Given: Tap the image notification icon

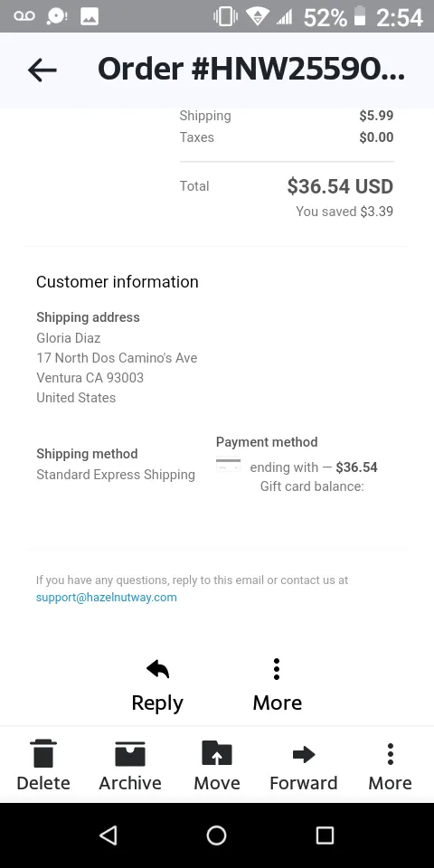Looking at the screenshot, I should pos(90,16).
